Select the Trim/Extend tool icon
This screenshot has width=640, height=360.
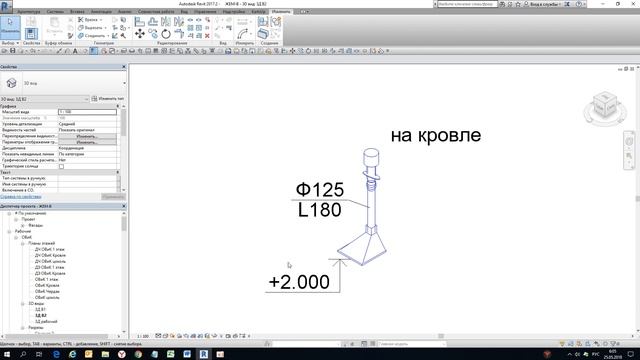point(179,34)
